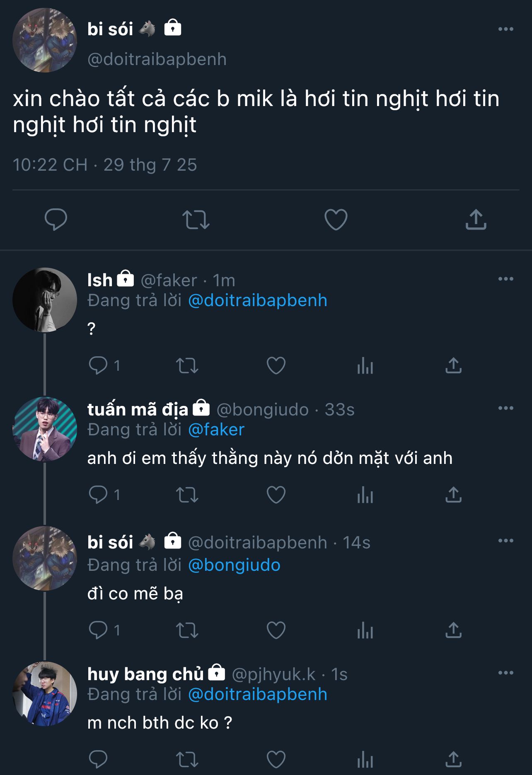Share the main bi sói tweet
The height and width of the screenshot is (775, 532).
(476, 220)
